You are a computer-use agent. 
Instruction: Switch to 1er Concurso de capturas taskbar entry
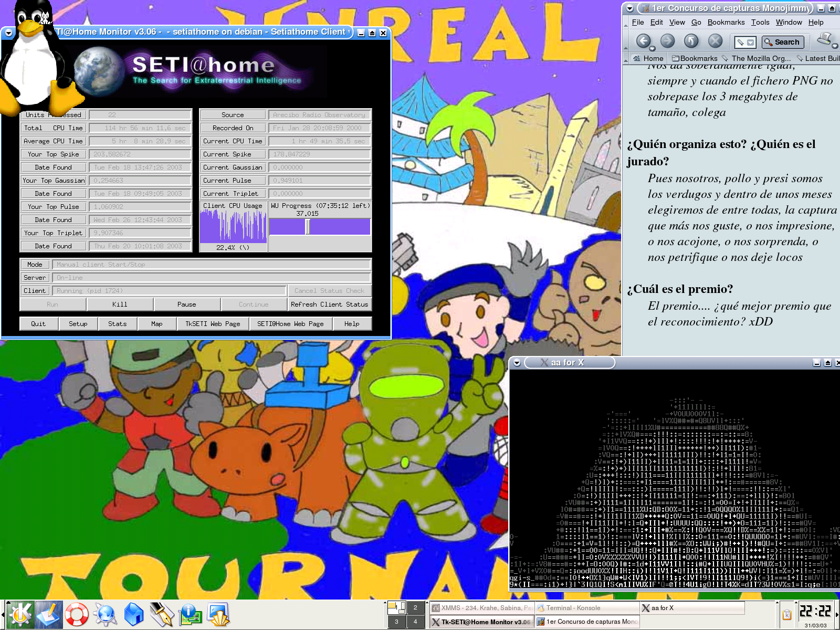(x=586, y=622)
